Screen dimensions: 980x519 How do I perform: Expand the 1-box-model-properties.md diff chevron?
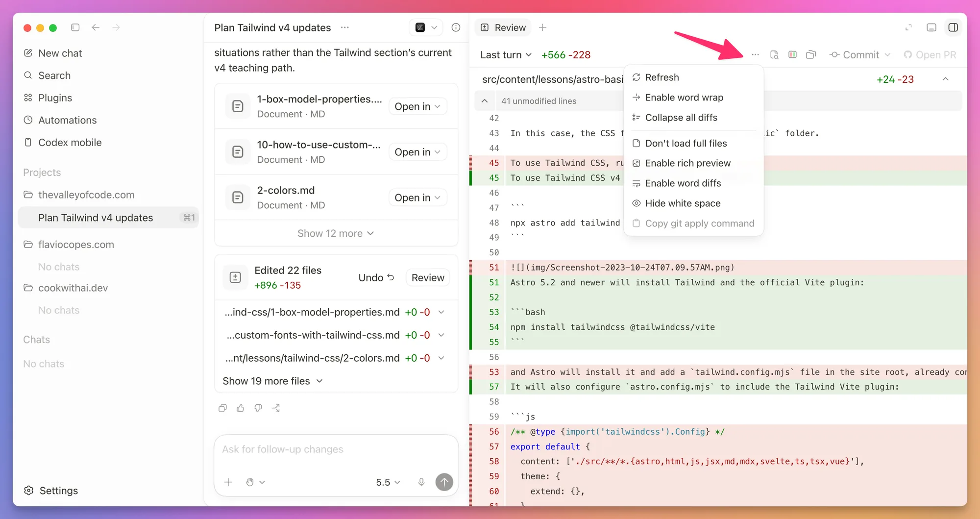(x=441, y=312)
